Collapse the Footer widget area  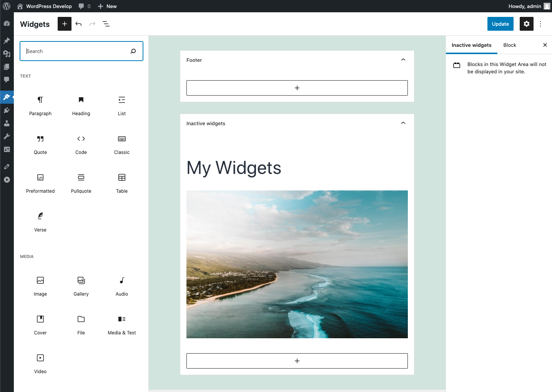(x=403, y=60)
